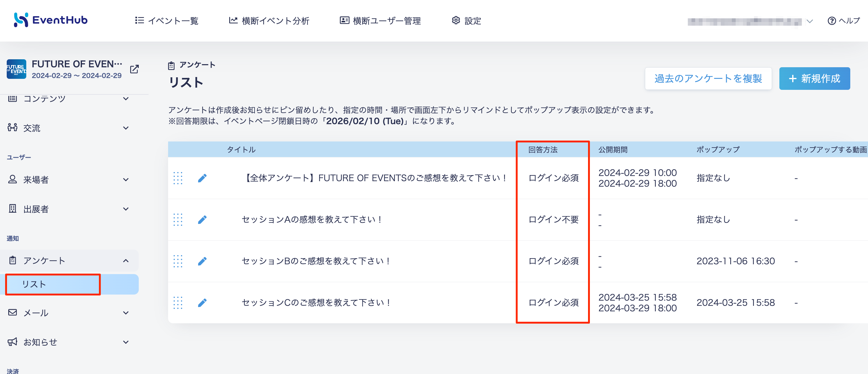Open event page via external link icon
This screenshot has height=374, width=868.
pos(134,69)
